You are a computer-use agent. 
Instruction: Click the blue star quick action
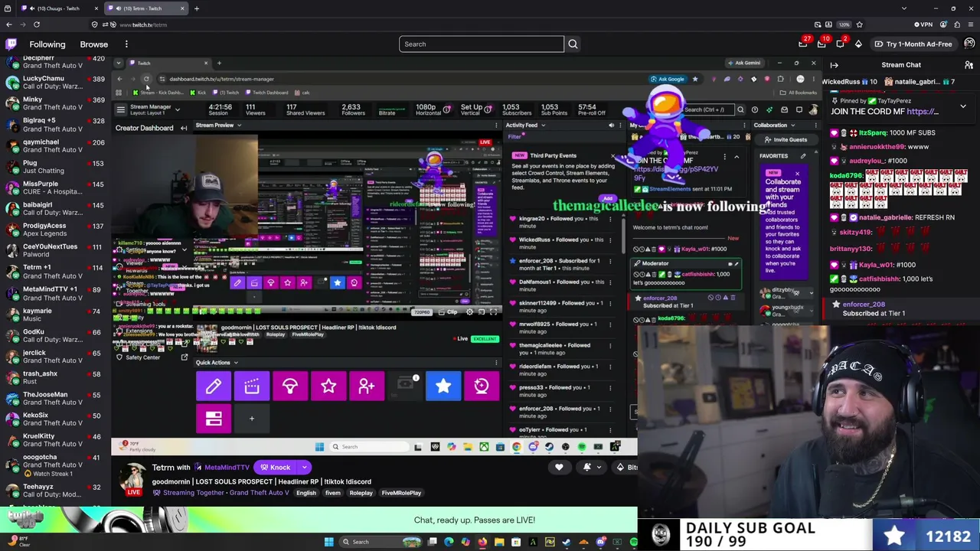tap(443, 386)
